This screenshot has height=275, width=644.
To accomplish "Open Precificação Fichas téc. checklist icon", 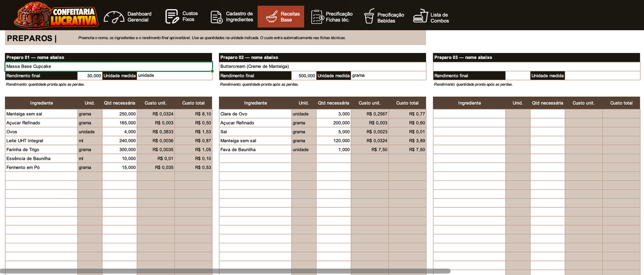I will [x=318, y=17].
